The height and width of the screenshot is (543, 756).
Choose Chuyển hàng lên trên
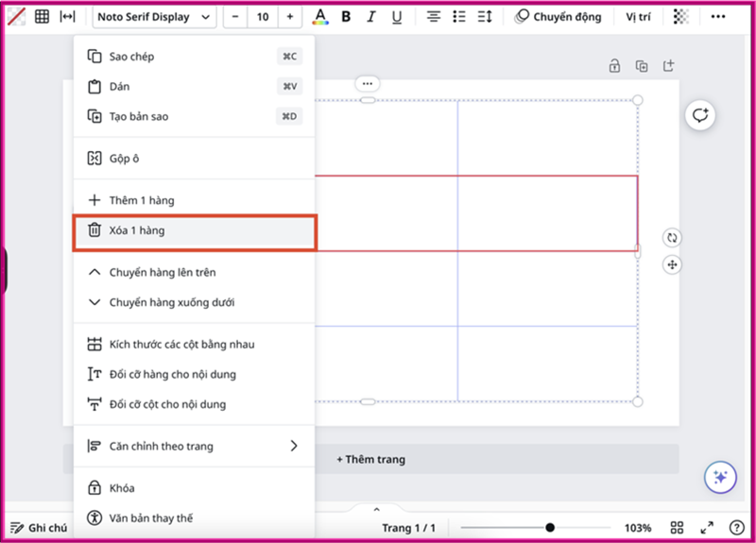195,272
